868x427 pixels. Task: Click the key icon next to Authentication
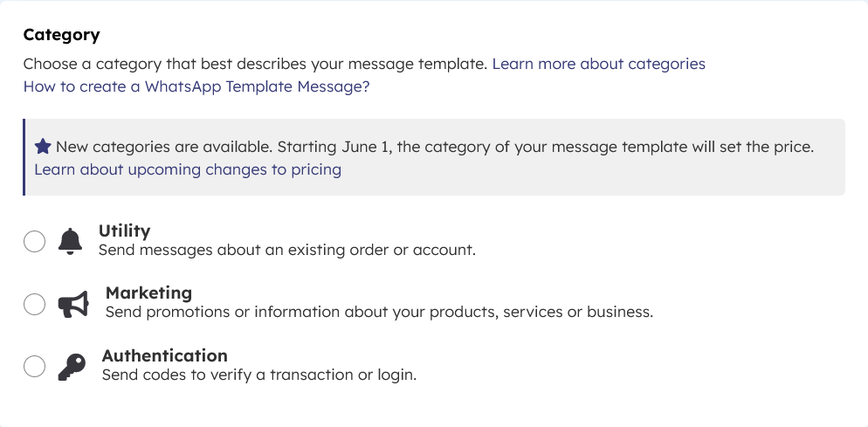[72, 367]
